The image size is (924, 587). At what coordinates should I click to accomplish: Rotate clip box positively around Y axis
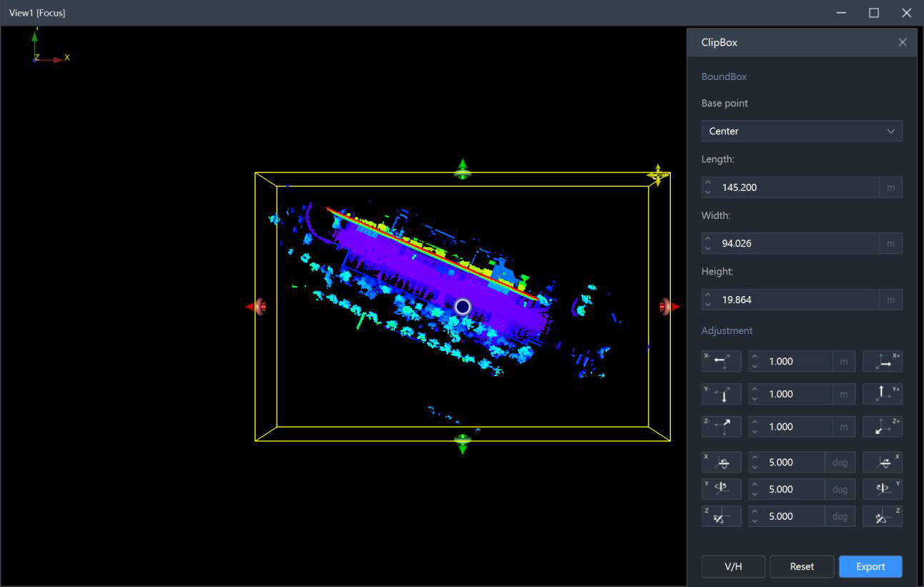tap(883, 489)
